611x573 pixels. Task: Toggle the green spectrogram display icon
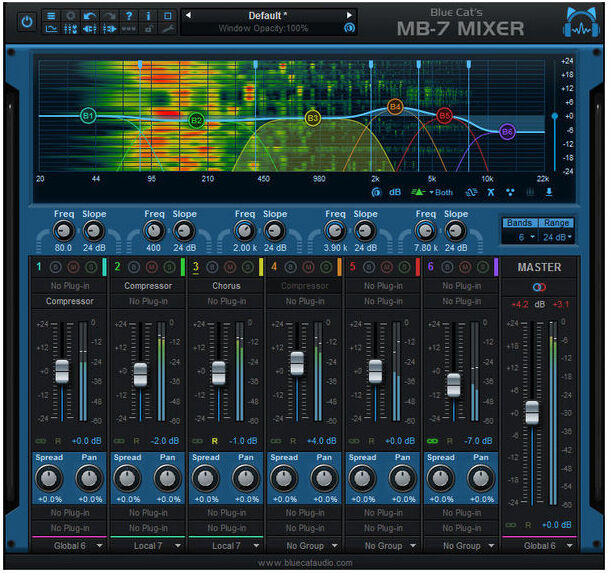418,193
